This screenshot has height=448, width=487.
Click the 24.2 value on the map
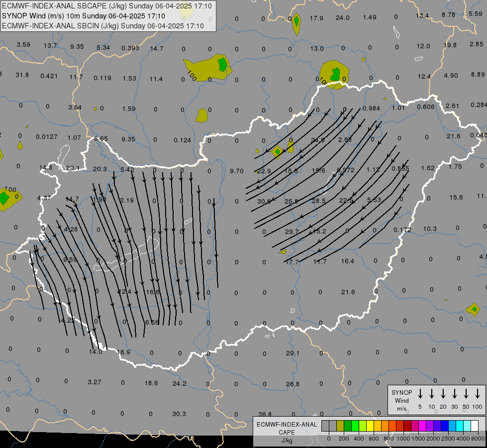pos(179,383)
